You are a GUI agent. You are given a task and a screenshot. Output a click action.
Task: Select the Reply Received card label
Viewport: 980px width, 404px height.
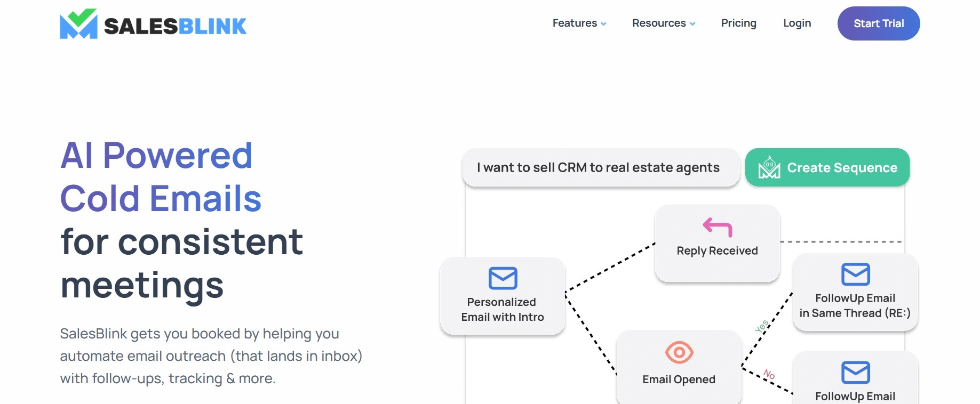(x=717, y=251)
